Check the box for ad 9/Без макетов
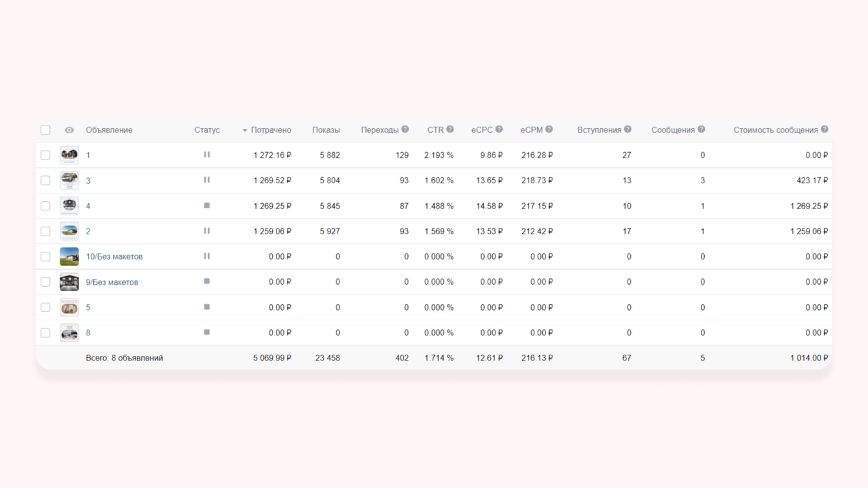868x488 pixels. (45, 282)
